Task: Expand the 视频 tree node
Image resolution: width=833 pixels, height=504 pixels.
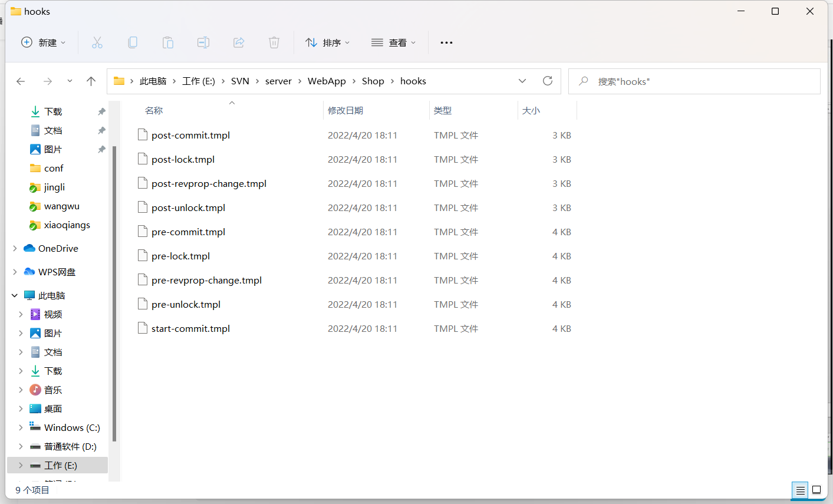Action: coord(21,314)
